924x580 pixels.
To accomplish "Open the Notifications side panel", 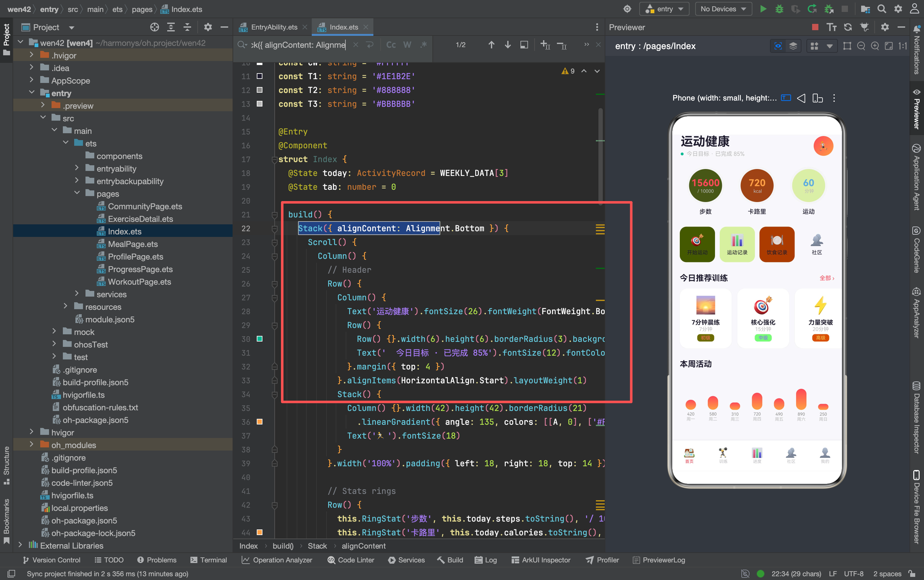I will (916, 49).
